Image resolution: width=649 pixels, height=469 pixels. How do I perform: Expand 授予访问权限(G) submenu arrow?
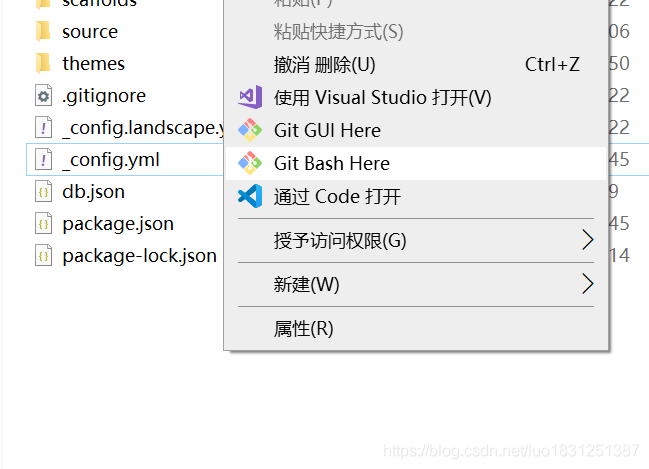(588, 240)
